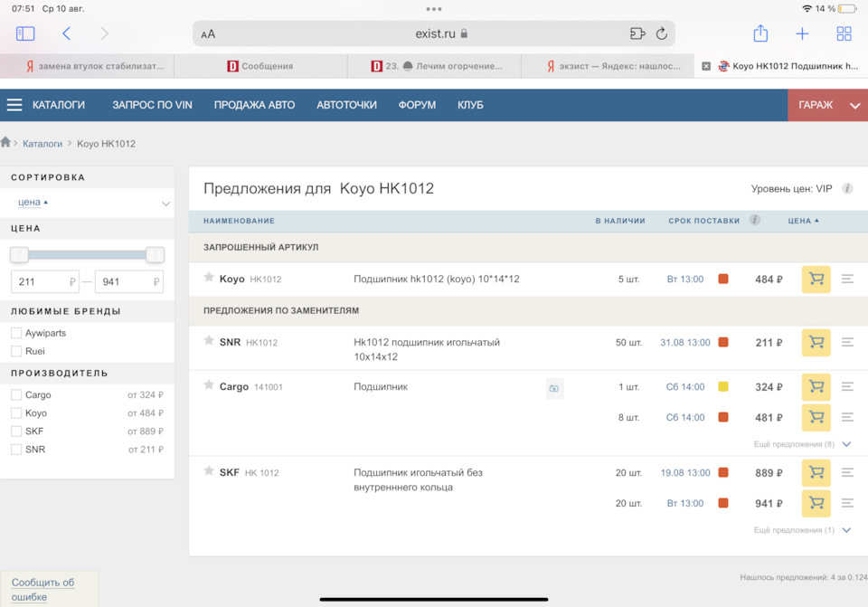Check the Aywiparts brand box
Image resolution: width=868 pixels, height=607 pixels.
tap(16, 333)
